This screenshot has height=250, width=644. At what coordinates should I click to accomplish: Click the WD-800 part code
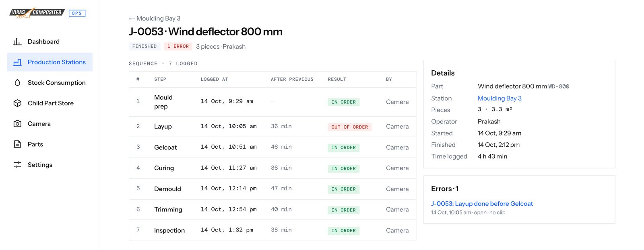point(559,87)
